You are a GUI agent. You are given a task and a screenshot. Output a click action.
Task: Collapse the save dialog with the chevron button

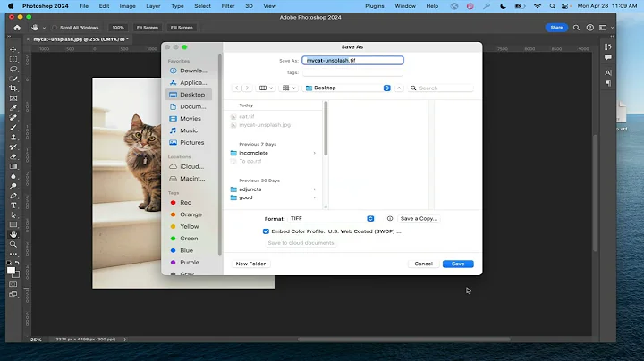[x=399, y=88]
